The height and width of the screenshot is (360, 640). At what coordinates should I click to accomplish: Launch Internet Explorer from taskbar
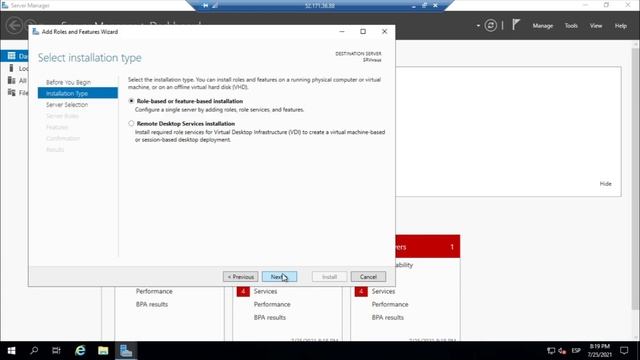pos(80,351)
